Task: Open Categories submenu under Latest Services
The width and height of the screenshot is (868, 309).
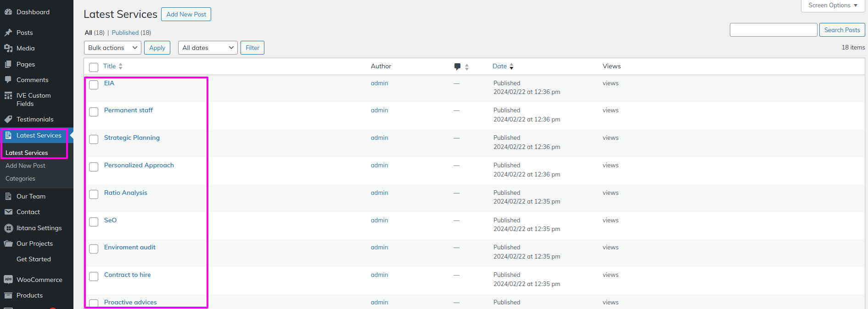Action: coord(20,179)
